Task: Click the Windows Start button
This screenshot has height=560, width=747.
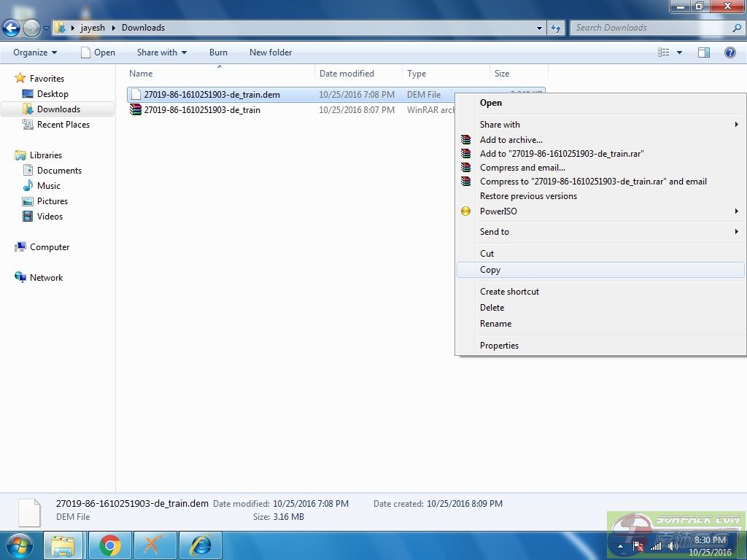Action: tap(20, 545)
